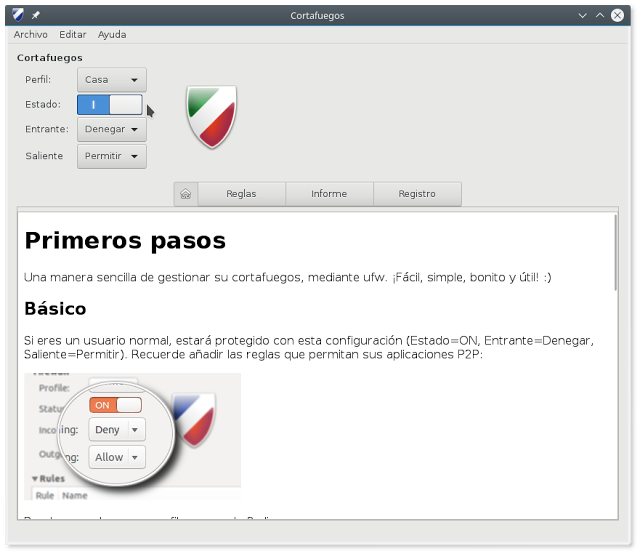Open the Editar menu
Viewport: 640px width, 554px height.
73,35
